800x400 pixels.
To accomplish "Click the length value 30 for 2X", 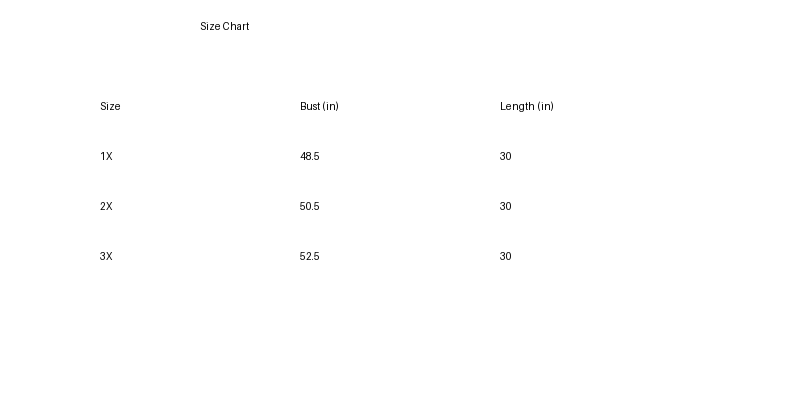I will pyautogui.click(x=505, y=207).
